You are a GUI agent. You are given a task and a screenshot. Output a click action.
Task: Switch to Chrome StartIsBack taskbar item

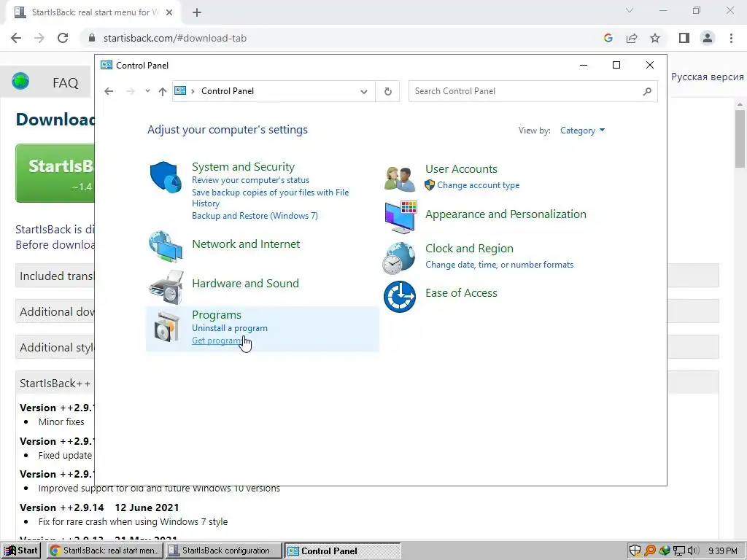click(x=105, y=551)
